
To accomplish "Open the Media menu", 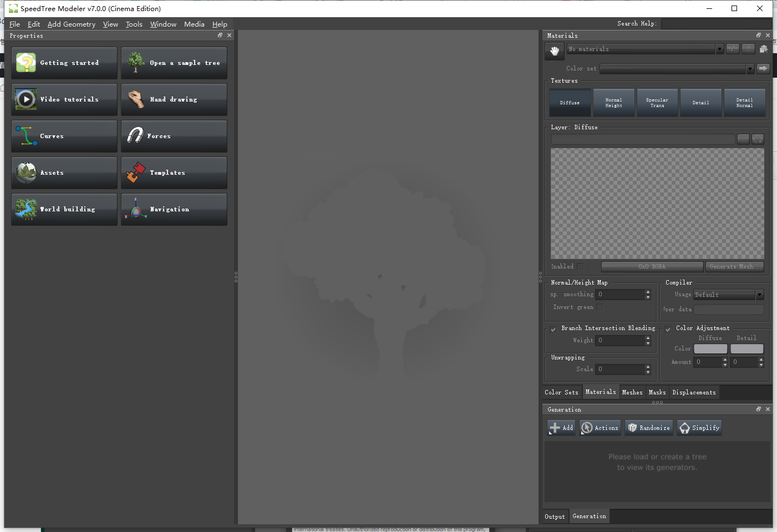I will 194,24.
